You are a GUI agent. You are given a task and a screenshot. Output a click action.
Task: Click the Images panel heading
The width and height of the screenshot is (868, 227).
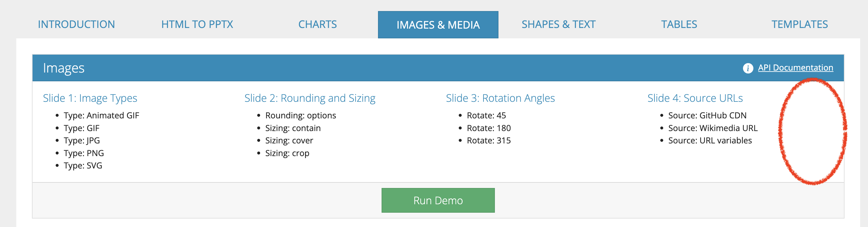coord(64,68)
